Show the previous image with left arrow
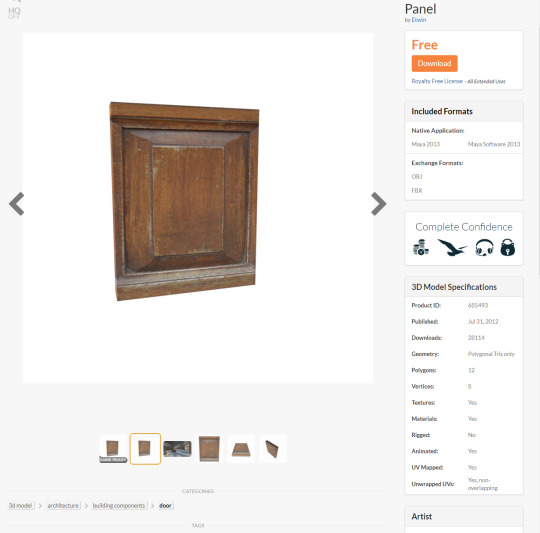 coord(17,204)
